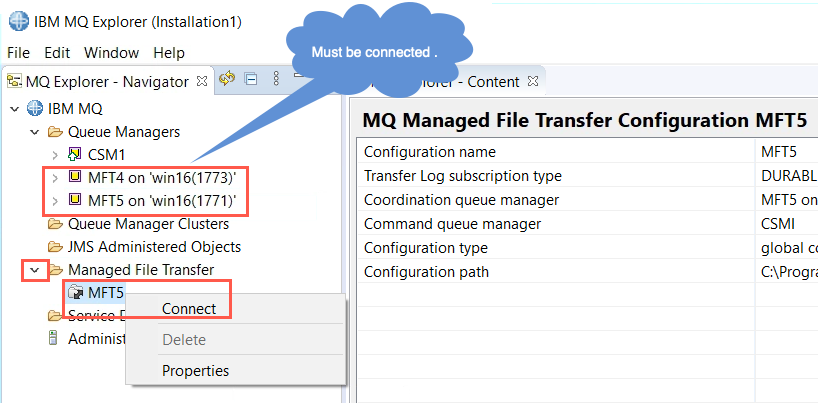Screen dimensions: 818x403
Task: Open the Window menu
Action: (x=112, y=53)
